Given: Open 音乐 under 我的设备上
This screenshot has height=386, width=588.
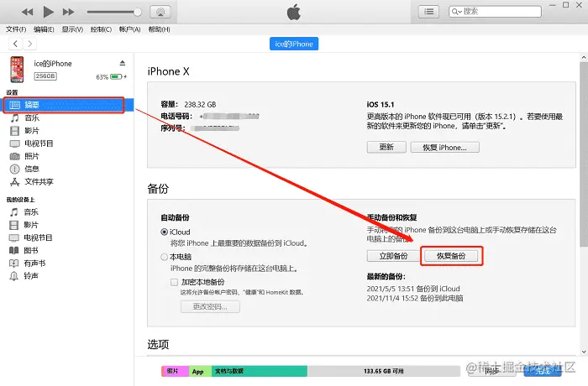Looking at the screenshot, I should click(32, 212).
